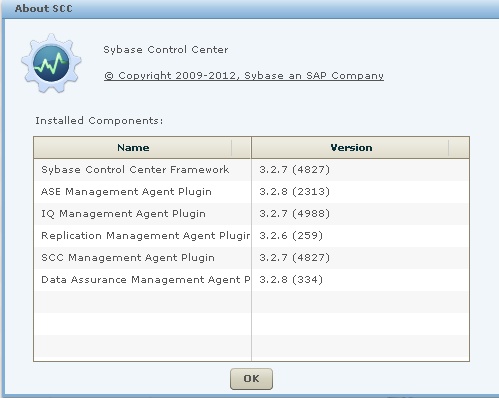Image resolution: width=499 pixels, height=398 pixels.
Task: Select Sybase Control Center Framework row
Action: tap(252, 170)
